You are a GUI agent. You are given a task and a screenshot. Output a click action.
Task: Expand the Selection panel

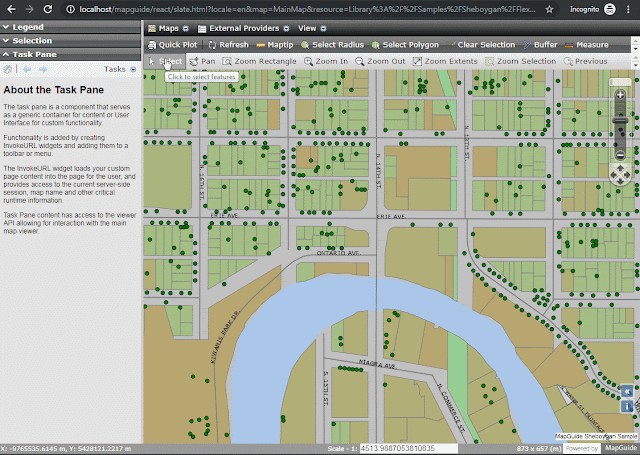point(70,40)
